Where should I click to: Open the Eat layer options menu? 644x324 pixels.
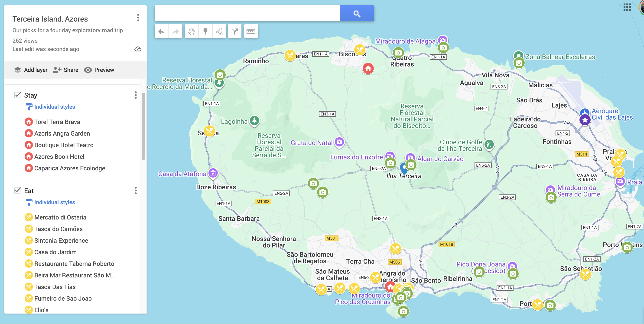click(136, 191)
